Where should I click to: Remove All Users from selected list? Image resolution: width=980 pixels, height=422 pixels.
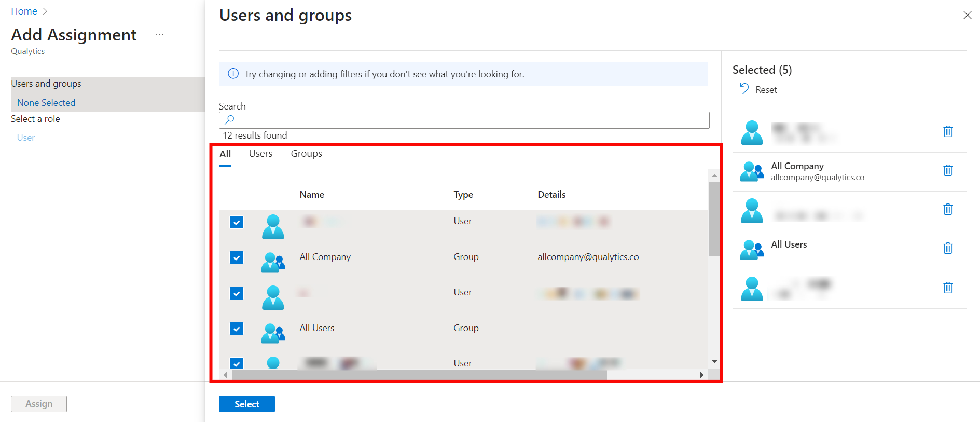947,248
